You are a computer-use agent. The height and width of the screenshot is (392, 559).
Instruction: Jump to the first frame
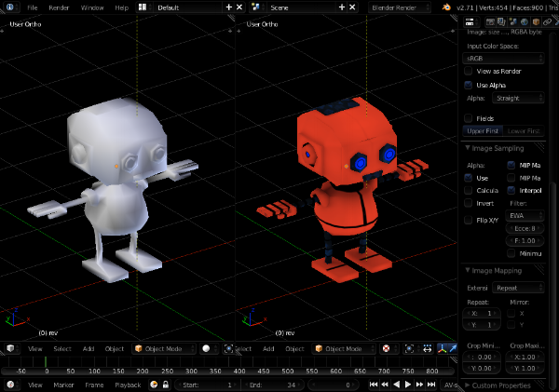pyautogui.click(x=374, y=385)
